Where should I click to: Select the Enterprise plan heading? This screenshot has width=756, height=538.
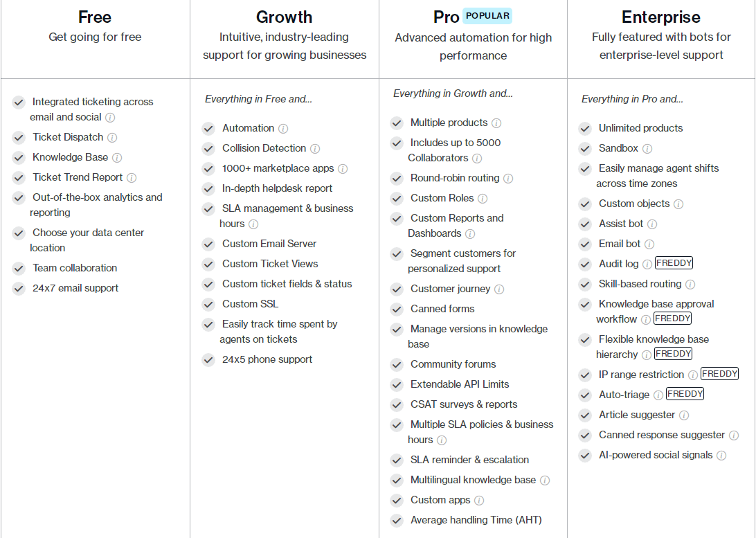[x=661, y=17]
